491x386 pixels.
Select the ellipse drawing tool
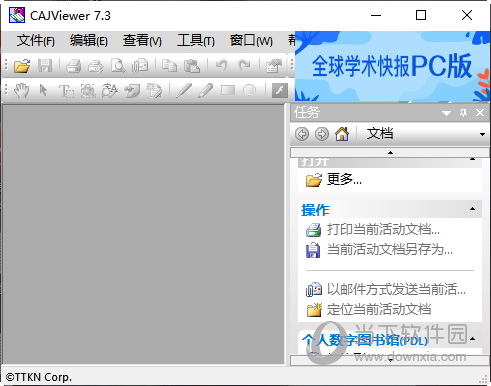click(x=250, y=90)
